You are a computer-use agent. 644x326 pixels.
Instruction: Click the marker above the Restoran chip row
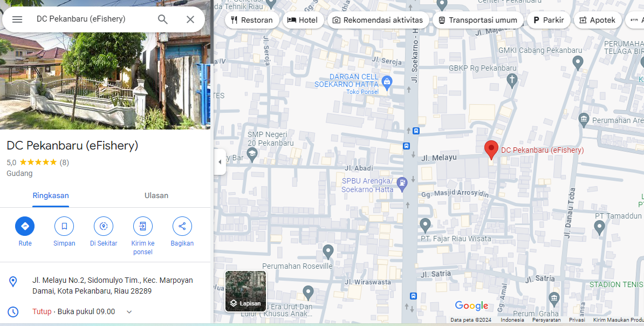(x=271, y=4)
